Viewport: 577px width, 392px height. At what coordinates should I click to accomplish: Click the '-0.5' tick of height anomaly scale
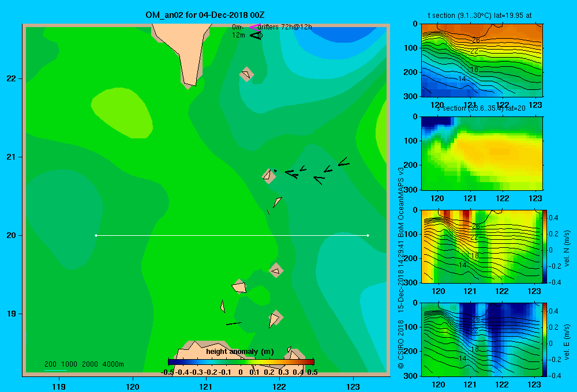point(167,372)
